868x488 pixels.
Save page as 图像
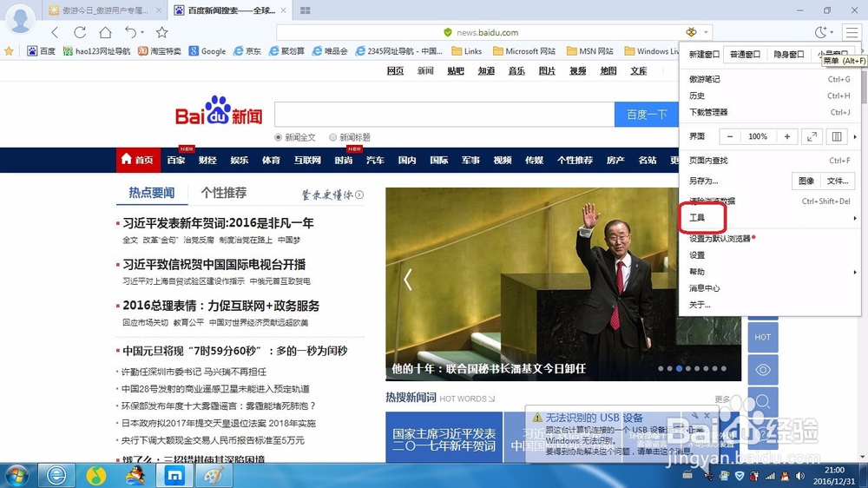click(x=806, y=181)
